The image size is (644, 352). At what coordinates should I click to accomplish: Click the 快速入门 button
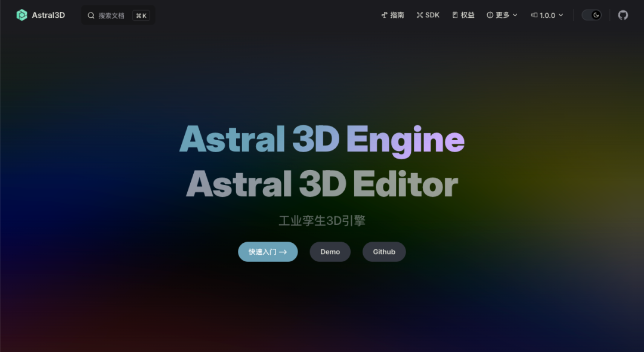point(268,251)
